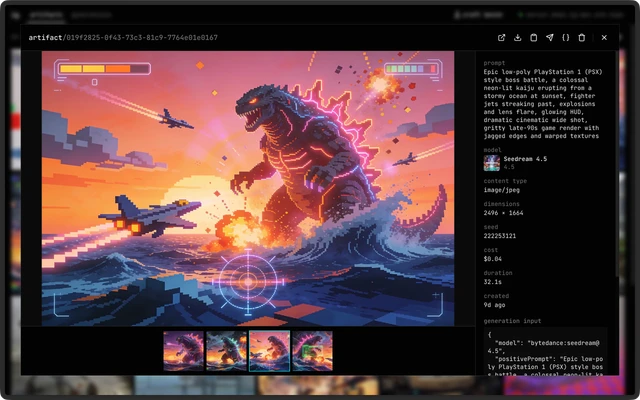Click the 'Seedream 4.5' model name
This screenshot has height=400, width=640.
pyautogui.click(x=525, y=159)
